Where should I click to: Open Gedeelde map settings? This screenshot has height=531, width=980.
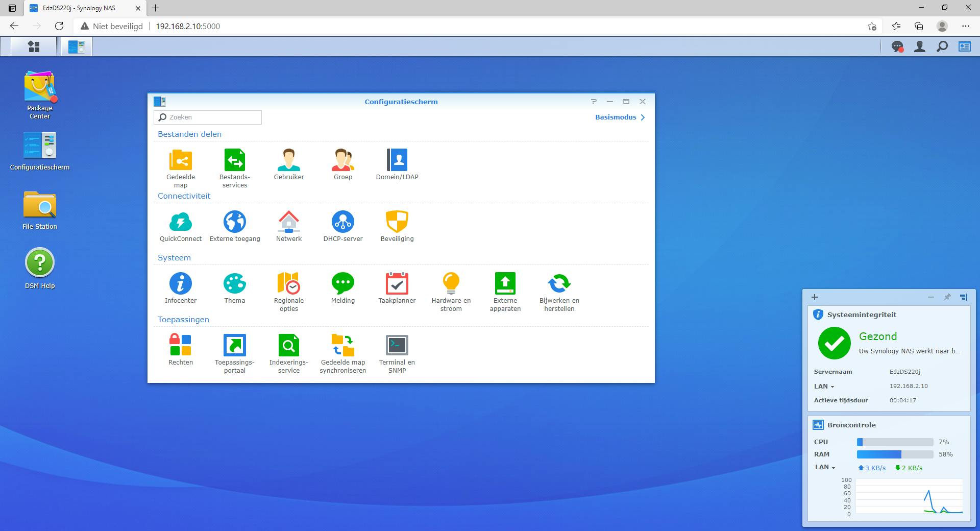[181, 168]
